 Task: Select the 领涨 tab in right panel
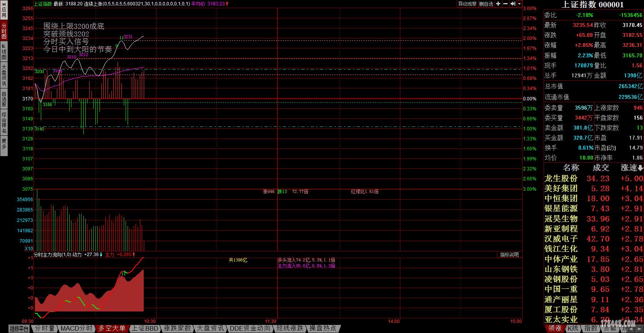coord(555,328)
